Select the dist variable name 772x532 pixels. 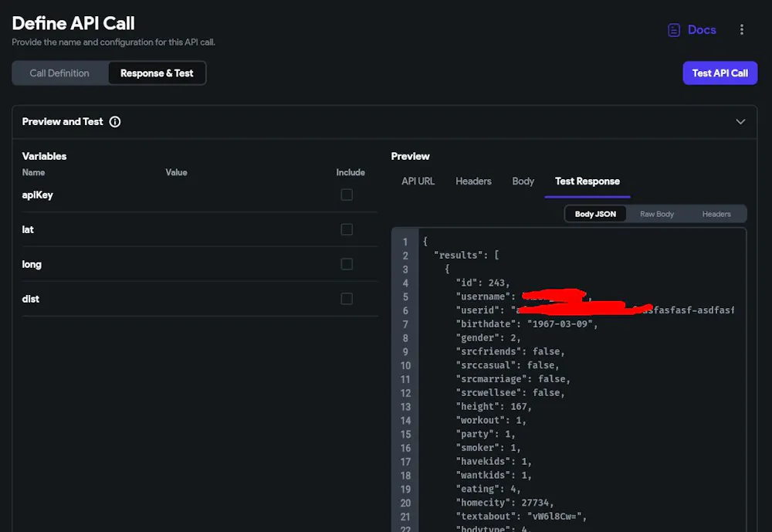31,299
